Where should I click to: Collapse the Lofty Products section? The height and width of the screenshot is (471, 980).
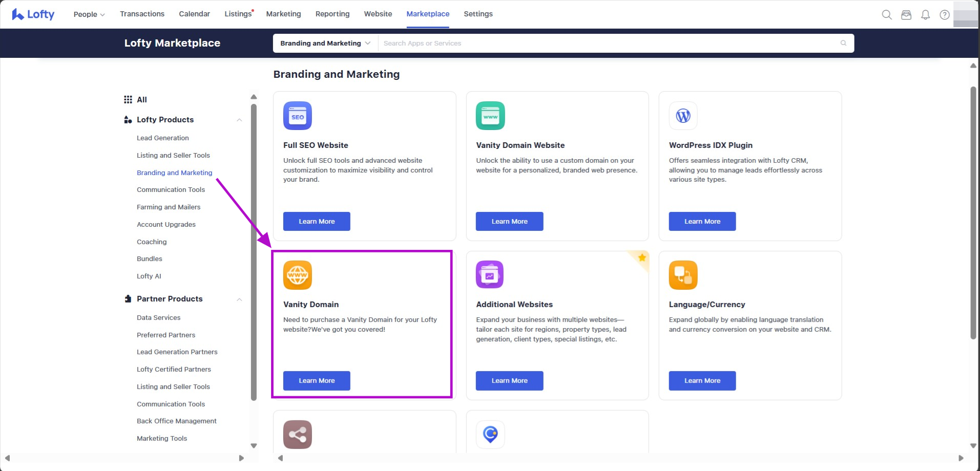coord(239,120)
